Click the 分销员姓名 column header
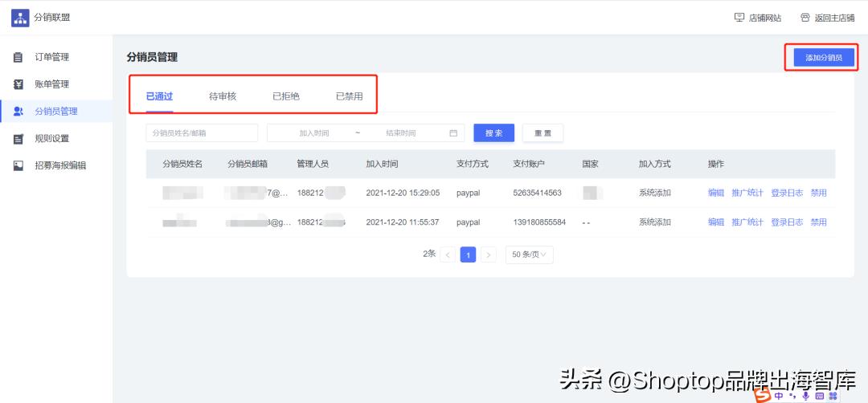The width and height of the screenshot is (868, 403). (182, 165)
